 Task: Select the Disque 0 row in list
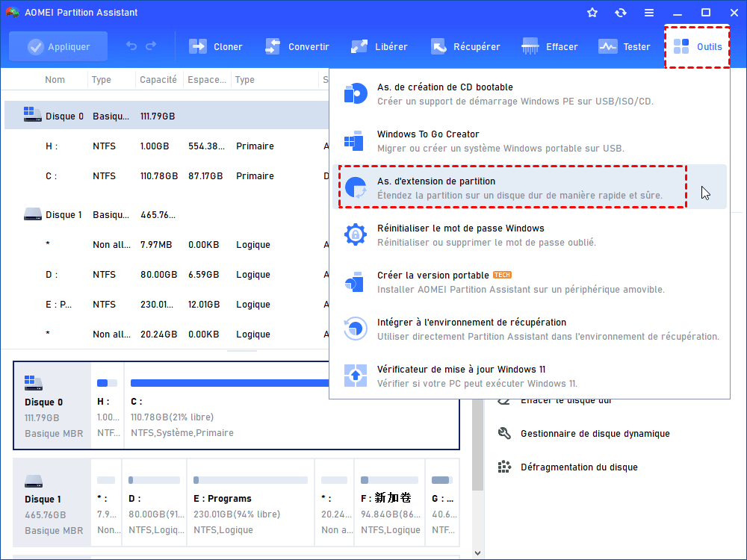[167, 116]
